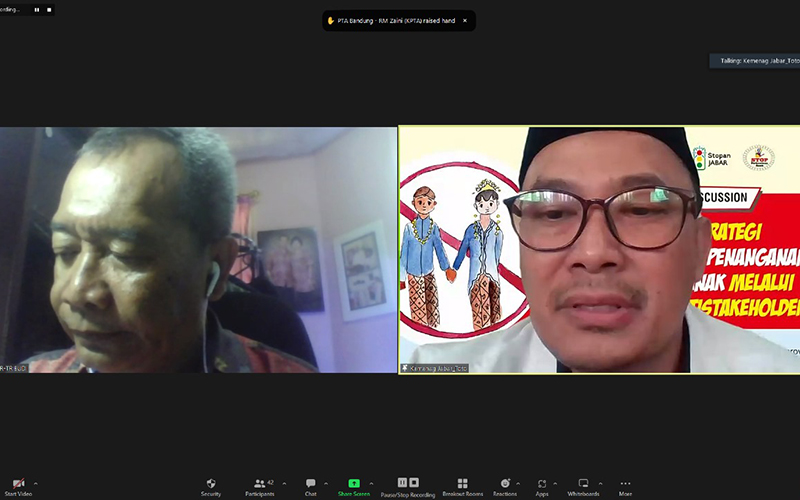Dismiss the raised hand notification

(464, 20)
